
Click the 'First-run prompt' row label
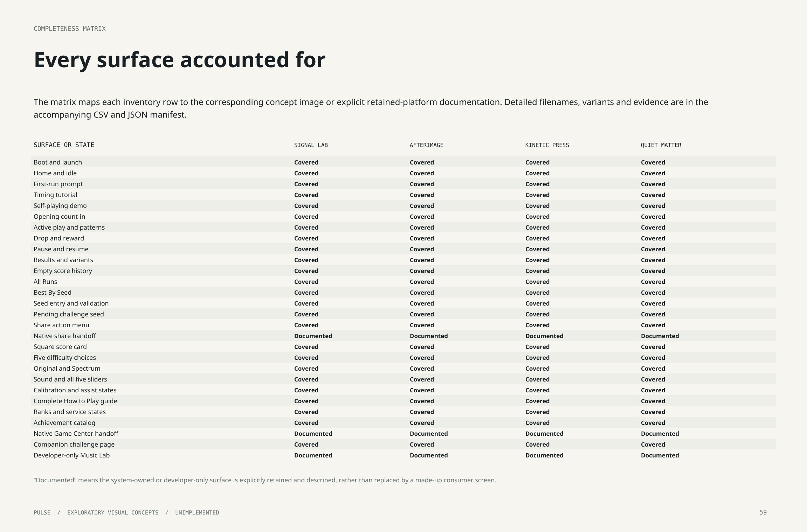(58, 184)
